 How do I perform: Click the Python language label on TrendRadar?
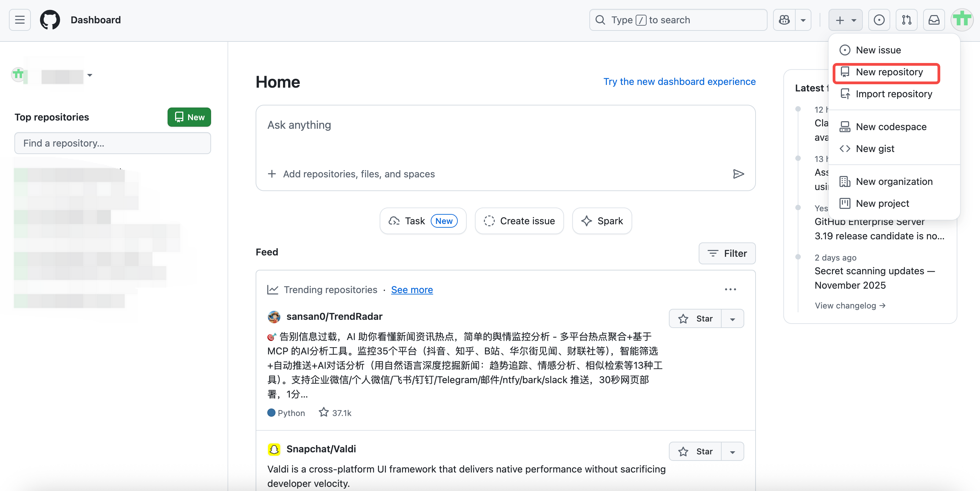[286, 413]
